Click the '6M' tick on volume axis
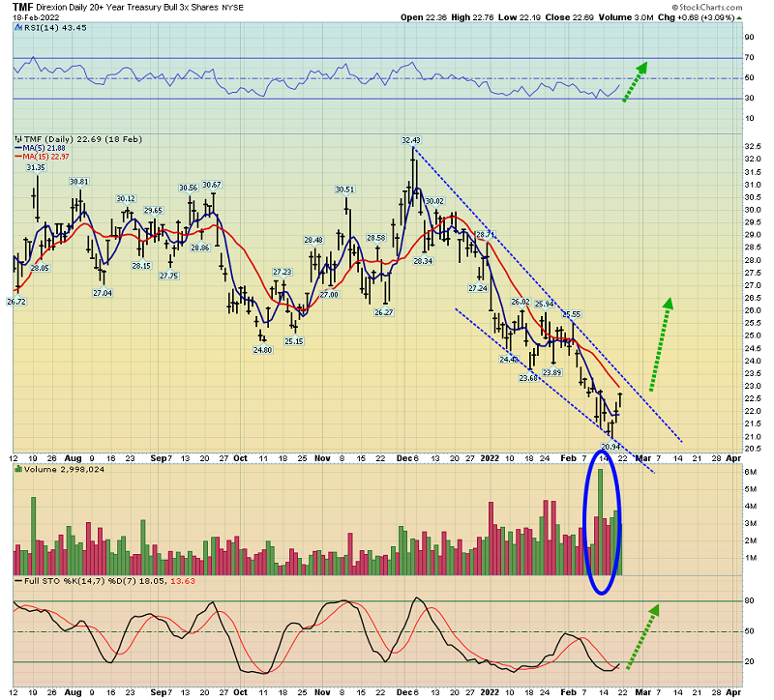This screenshot has height=700, width=774. tap(751, 473)
